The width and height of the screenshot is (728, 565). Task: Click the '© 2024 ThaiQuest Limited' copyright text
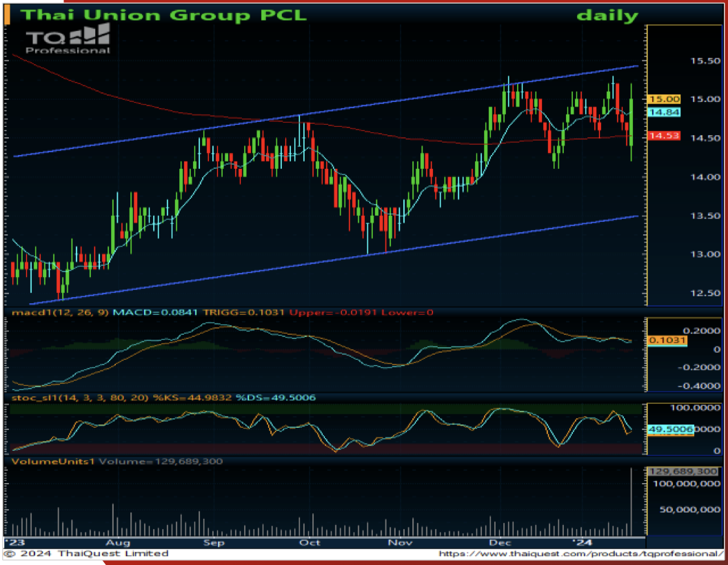(87, 553)
